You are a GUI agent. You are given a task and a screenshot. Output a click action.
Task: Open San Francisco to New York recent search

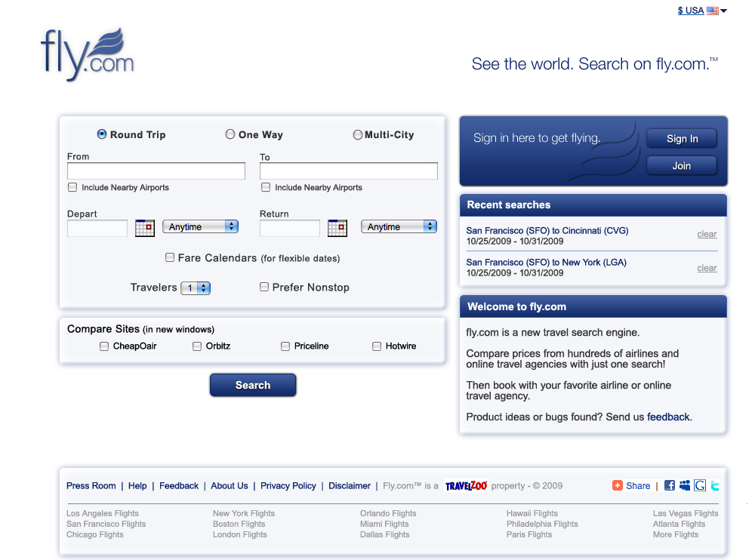coord(546,263)
